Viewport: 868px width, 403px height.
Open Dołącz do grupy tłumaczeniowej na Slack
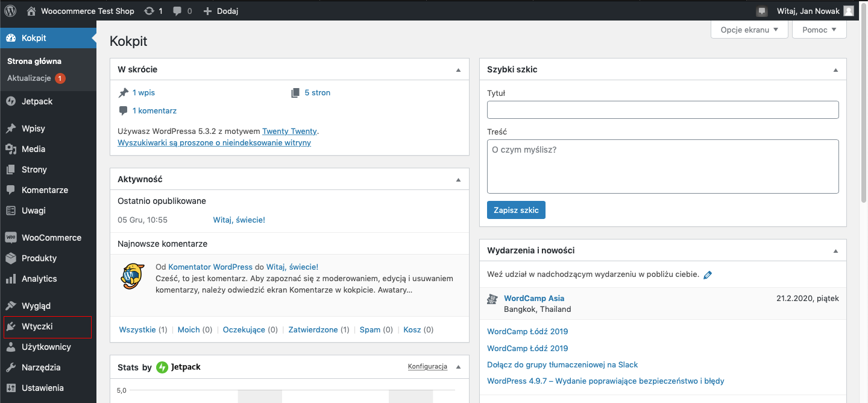click(x=562, y=364)
